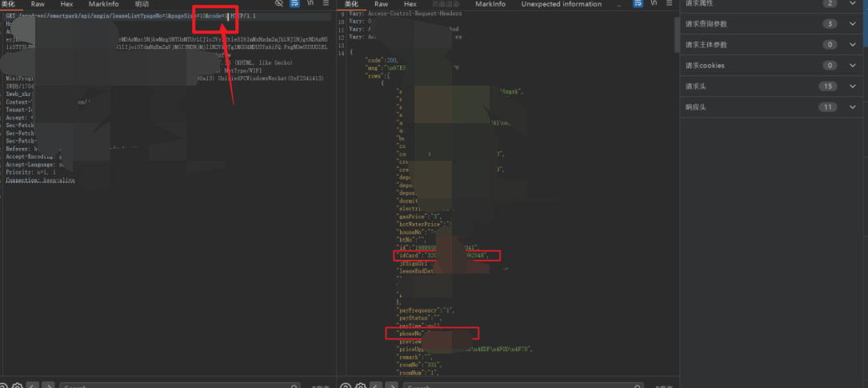Viewport: 868px width, 388px height.
Task: Click the "gasPrice":"3" line
Action: [x=420, y=217]
